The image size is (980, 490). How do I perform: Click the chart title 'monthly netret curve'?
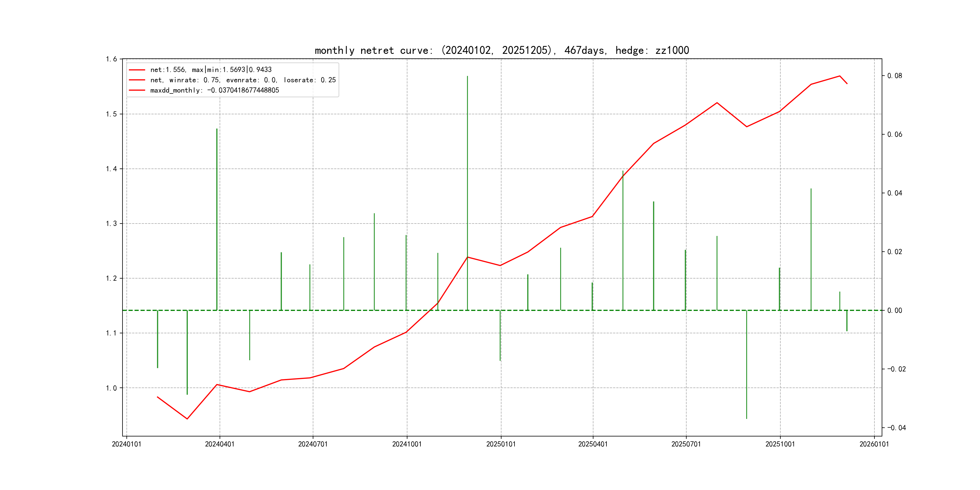(501, 50)
